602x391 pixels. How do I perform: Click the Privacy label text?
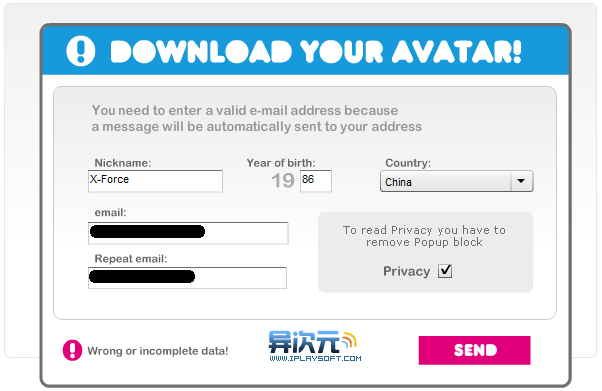point(407,271)
